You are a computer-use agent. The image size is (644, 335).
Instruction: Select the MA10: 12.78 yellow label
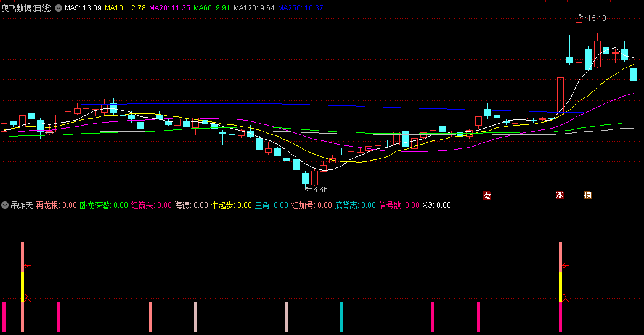pyautogui.click(x=125, y=8)
